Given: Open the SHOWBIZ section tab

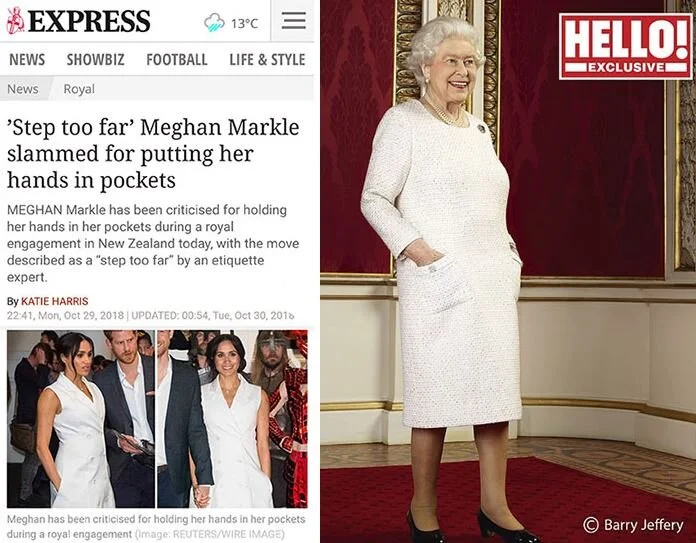Looking at the screenshot, I should 95,59.
